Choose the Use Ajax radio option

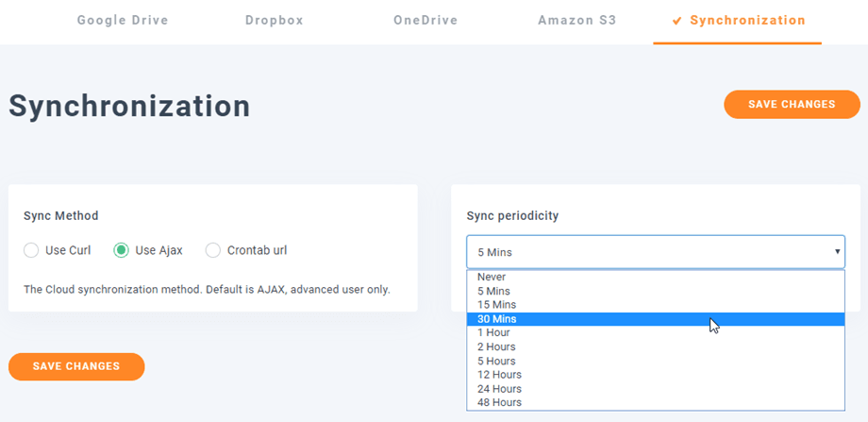coord(121,250)
